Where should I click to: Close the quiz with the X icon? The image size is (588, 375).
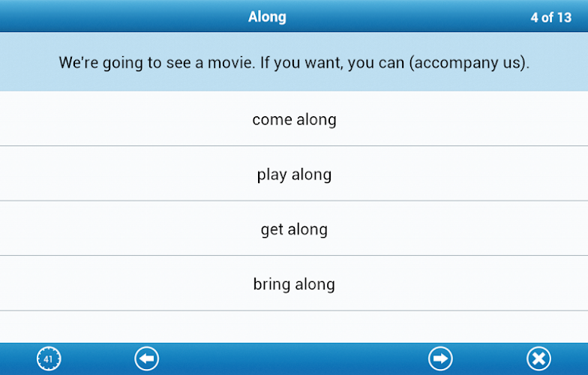point(538,358)
